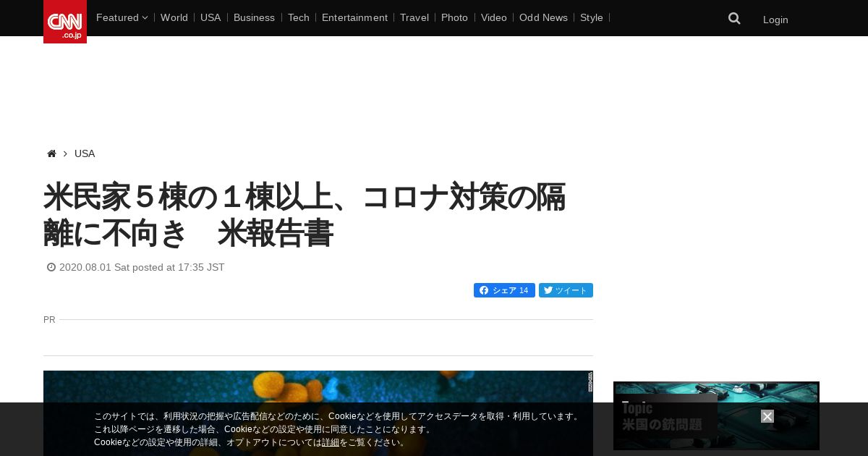Click the PR label above the divider
The height and width of the screenshot is (456, 868).
click(49, 319)
